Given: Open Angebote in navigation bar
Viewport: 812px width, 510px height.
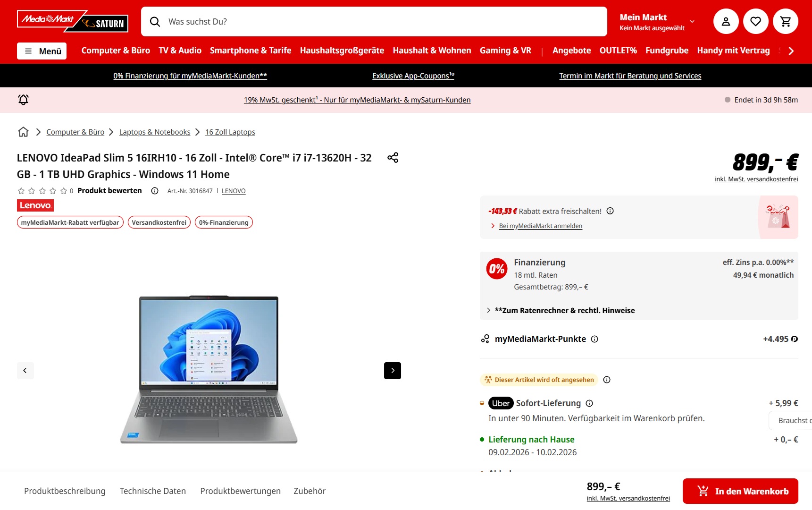Looking at the screenshot, I should (x=571, y=51).
